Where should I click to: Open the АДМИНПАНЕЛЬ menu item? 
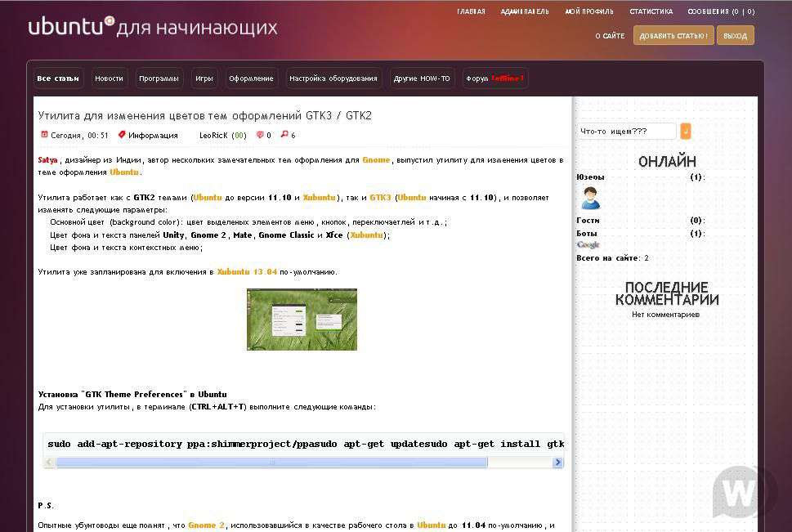[x=524, y=11]
